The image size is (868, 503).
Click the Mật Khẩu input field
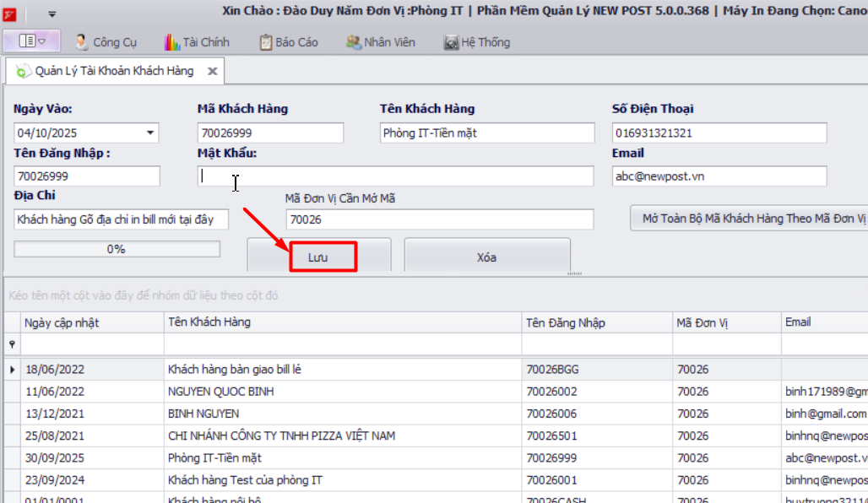[395, 176]
